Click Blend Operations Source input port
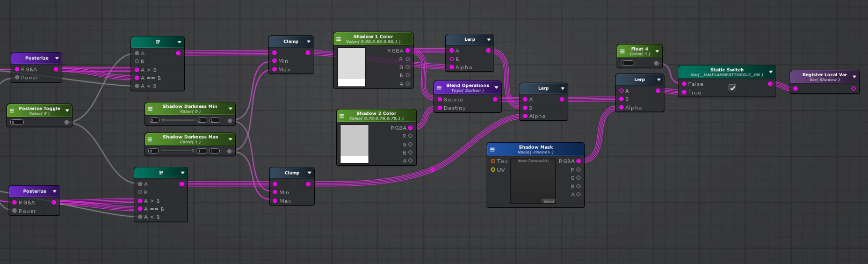 [440, 99]
